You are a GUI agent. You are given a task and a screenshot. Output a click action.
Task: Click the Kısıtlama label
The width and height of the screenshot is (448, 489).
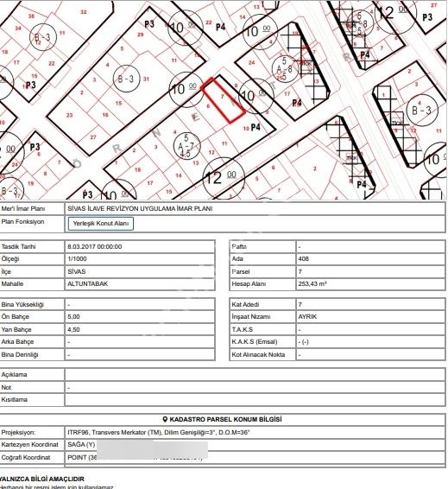pos(15,400)
